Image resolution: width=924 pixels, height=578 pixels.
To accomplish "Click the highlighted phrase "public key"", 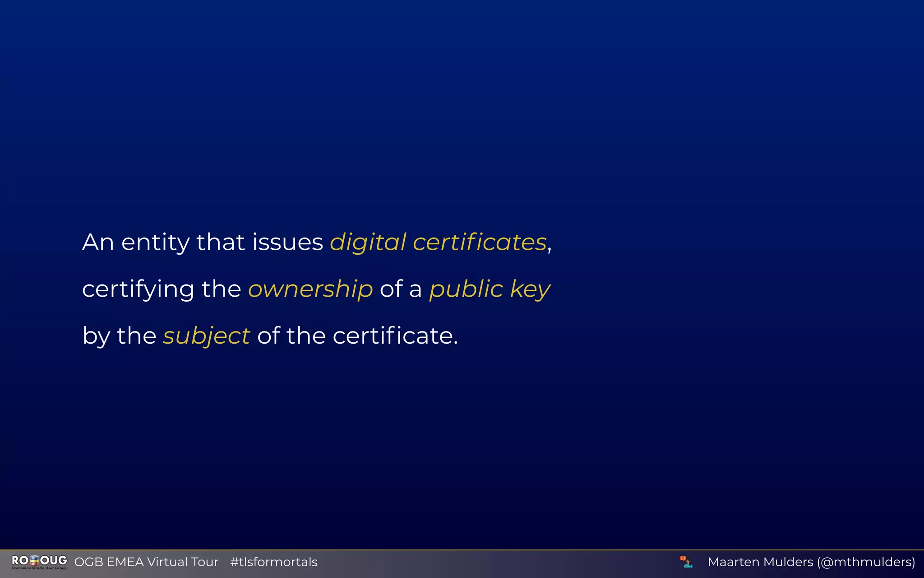I will point(490,289).
